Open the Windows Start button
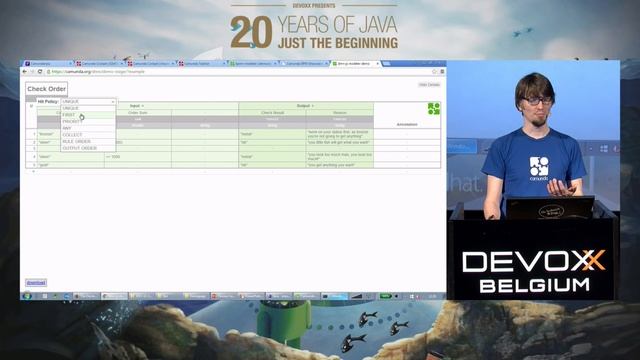Screen dimensions: 640x360 (28, 296)
